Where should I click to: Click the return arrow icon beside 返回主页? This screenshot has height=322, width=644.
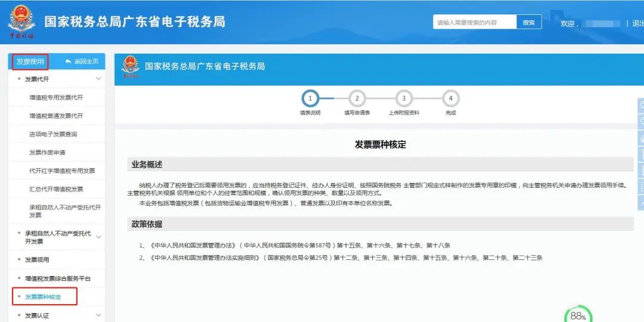coord(68,61)
